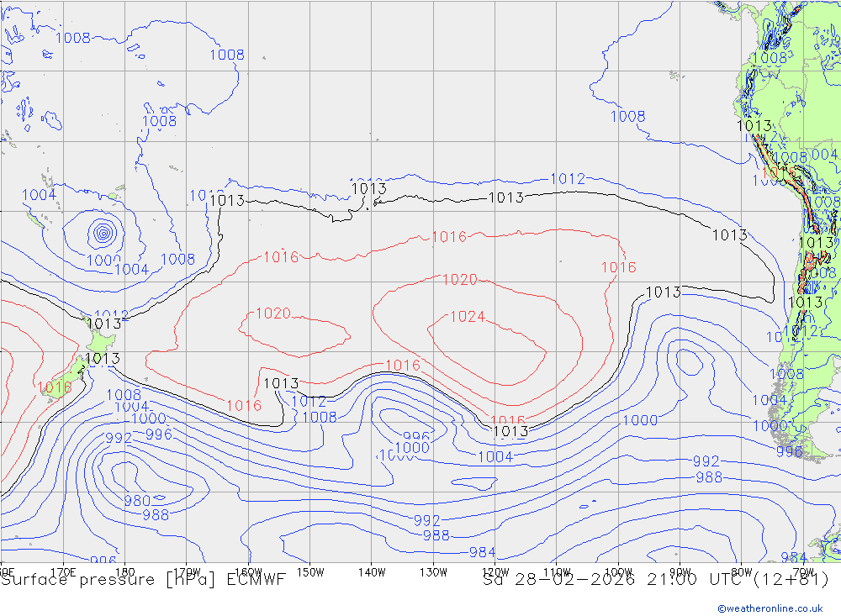Image resolution: width=841 pixels, height=616 pixels.
Task: Select the tropical cyclone center concentric rings
Action: [103, 233]
